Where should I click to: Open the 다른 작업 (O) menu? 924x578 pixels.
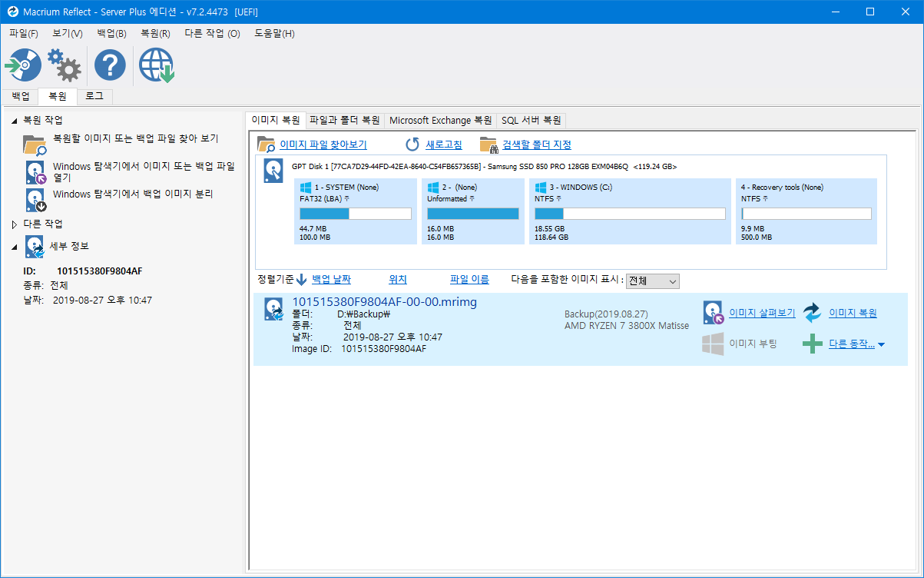point(212,34)
